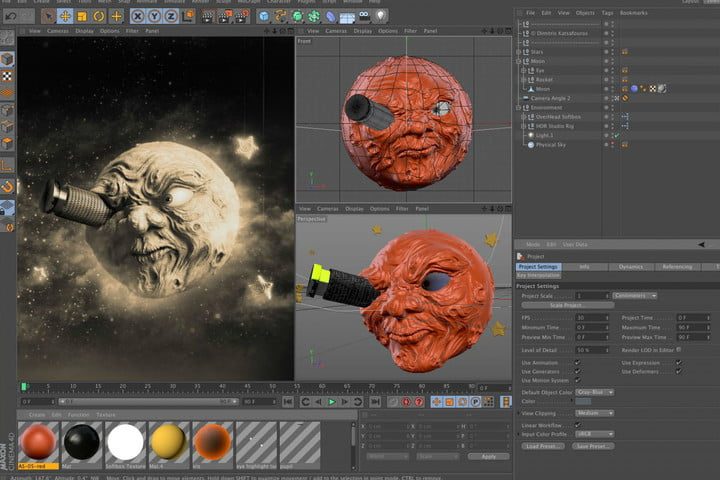Open the Cameras menu in the Front viewport
This screenshot has width=720, height=480.
pos(336,31)
